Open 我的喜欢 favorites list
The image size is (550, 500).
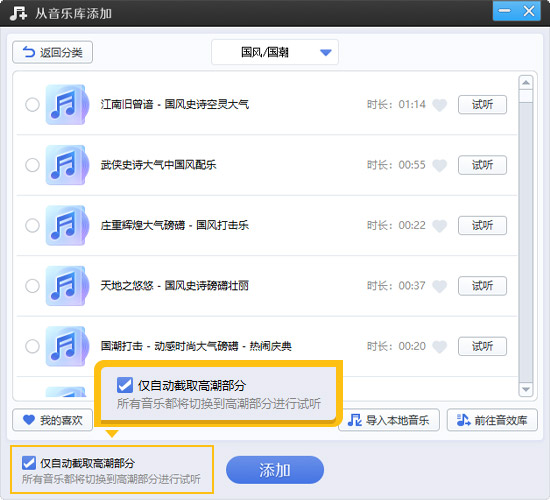click(x=53, y=420)
